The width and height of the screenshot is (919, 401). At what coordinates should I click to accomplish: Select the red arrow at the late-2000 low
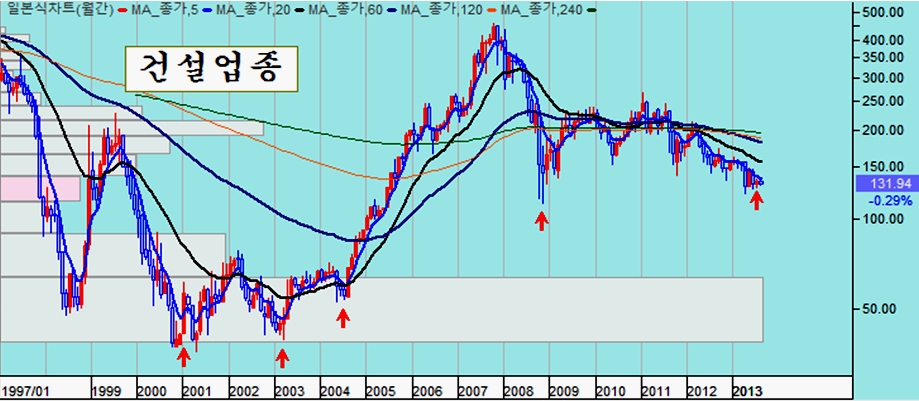(182, 356)
